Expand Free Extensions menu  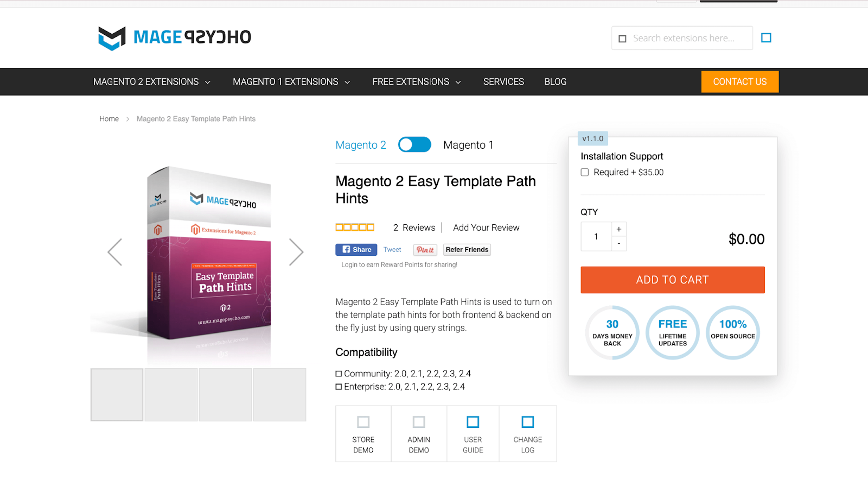(x=417, y=82)
